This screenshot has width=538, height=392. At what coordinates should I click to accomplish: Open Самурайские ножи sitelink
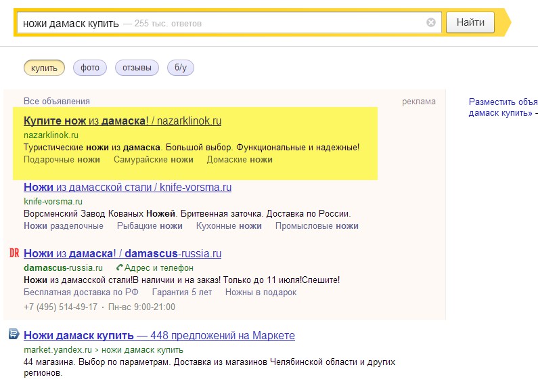154,160
